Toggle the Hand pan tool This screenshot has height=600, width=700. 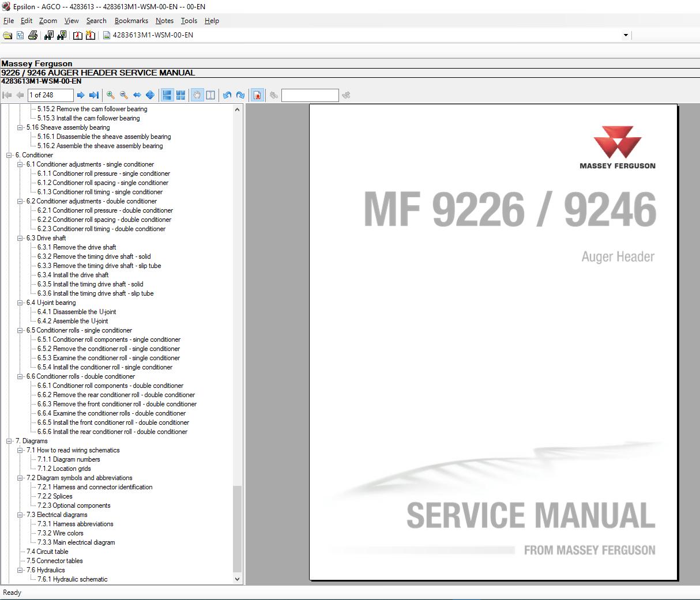197,95
